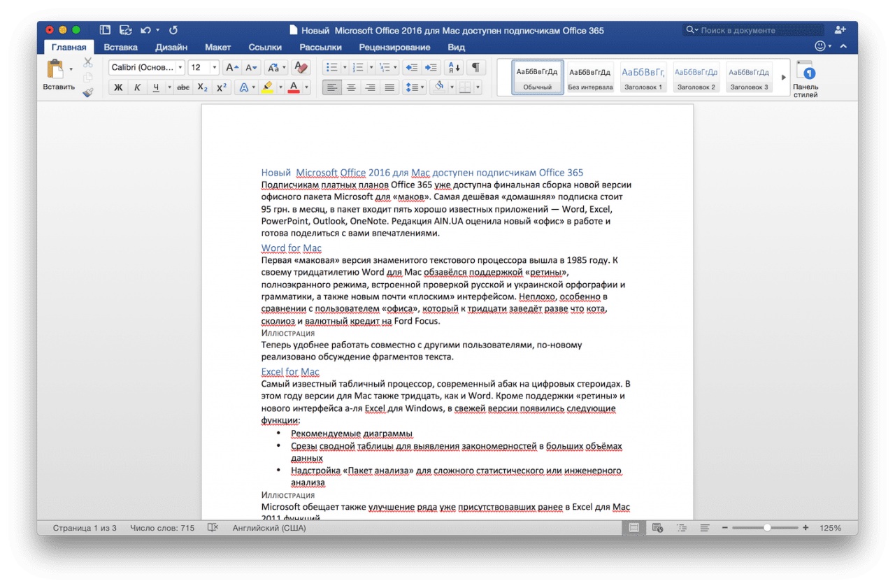The height and width of the screenshot is (588, 895).
Task: Click the zoom slider in status bar
Action: pos(767,528)
